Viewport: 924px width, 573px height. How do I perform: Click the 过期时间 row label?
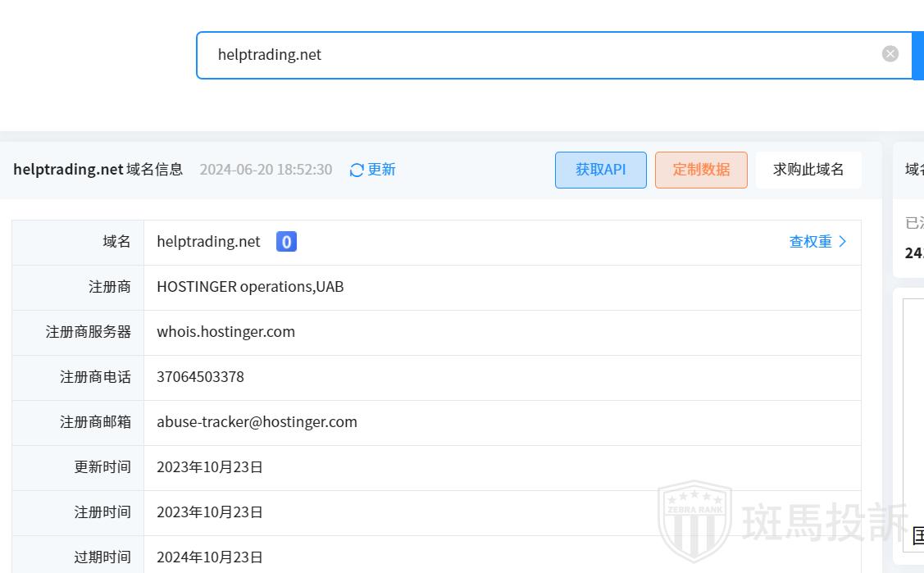coord(102,557)
